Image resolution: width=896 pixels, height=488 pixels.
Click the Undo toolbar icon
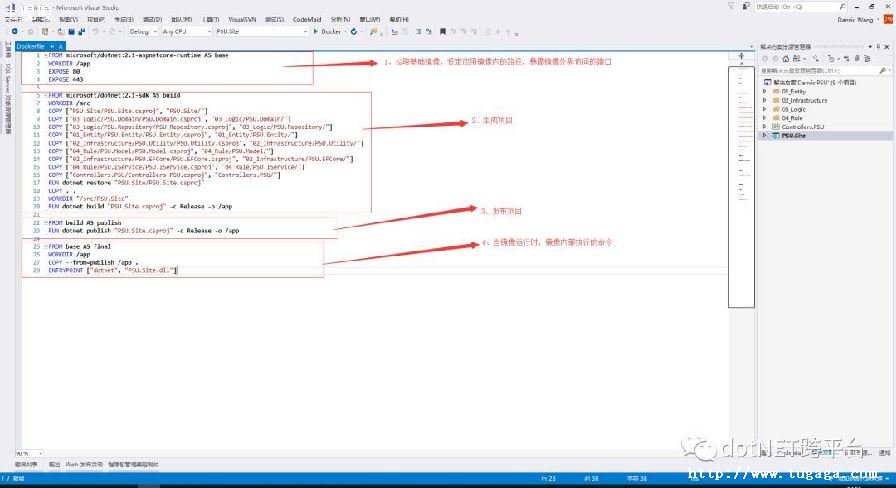(x=95, y=32)
